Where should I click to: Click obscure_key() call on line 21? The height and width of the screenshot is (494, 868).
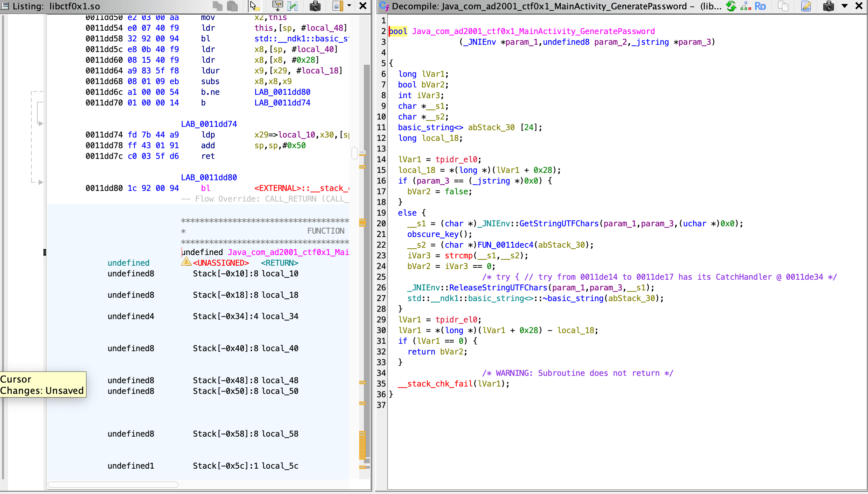[439, 234]
